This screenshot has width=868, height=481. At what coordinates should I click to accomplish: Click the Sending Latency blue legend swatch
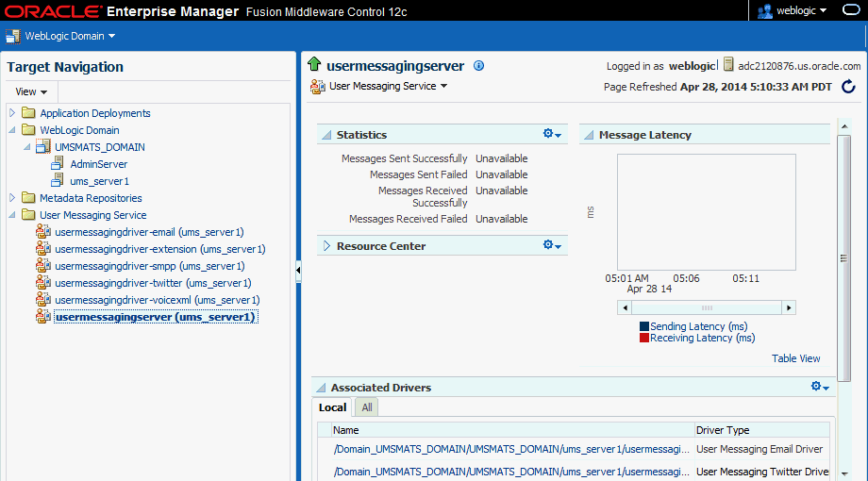[643, 326]
